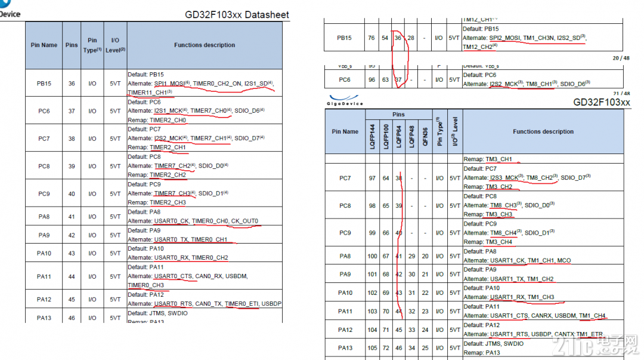The image size is (644, 360).
Task: Click the LQFP144 pin number "102"
Action: [372, 293]
